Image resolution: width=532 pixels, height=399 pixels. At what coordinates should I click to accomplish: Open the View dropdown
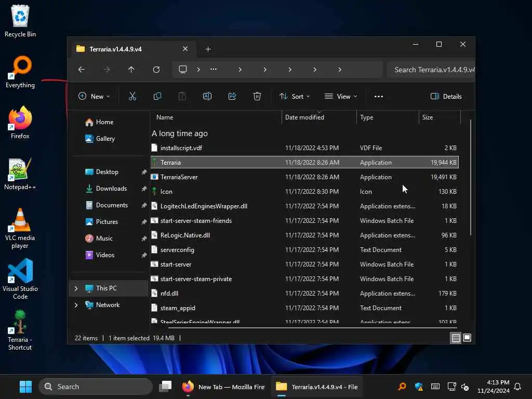pyautogui.click(x=341, y=96)
